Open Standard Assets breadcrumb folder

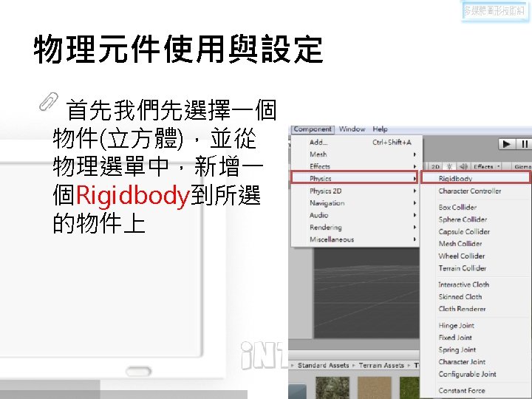point(324,366)
